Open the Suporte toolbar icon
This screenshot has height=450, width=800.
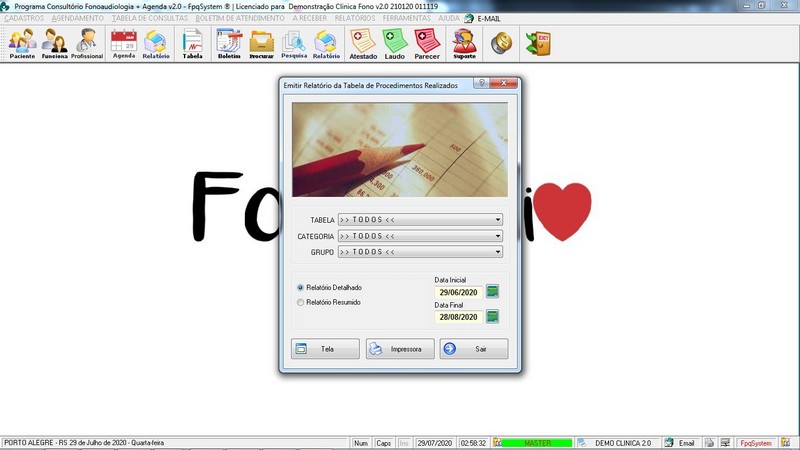tap(464, 43)
